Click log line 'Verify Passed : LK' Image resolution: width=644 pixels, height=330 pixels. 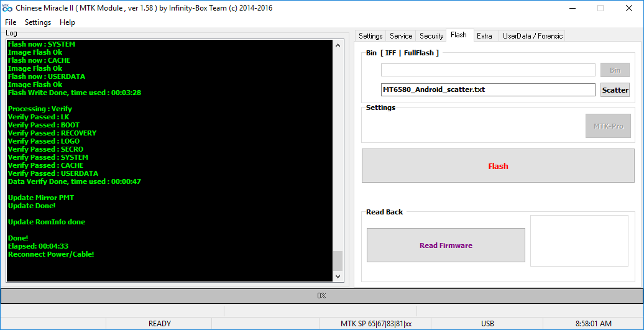pos(39,117)
